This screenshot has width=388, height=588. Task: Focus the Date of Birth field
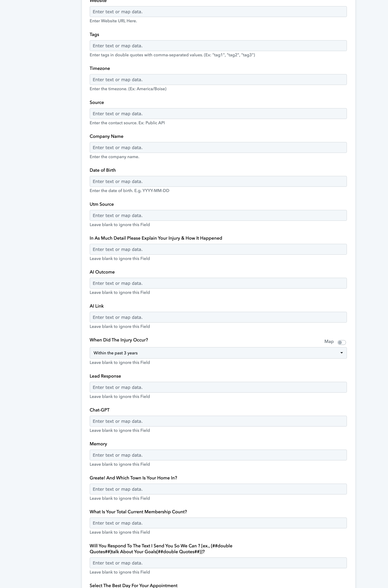[218, 181]
